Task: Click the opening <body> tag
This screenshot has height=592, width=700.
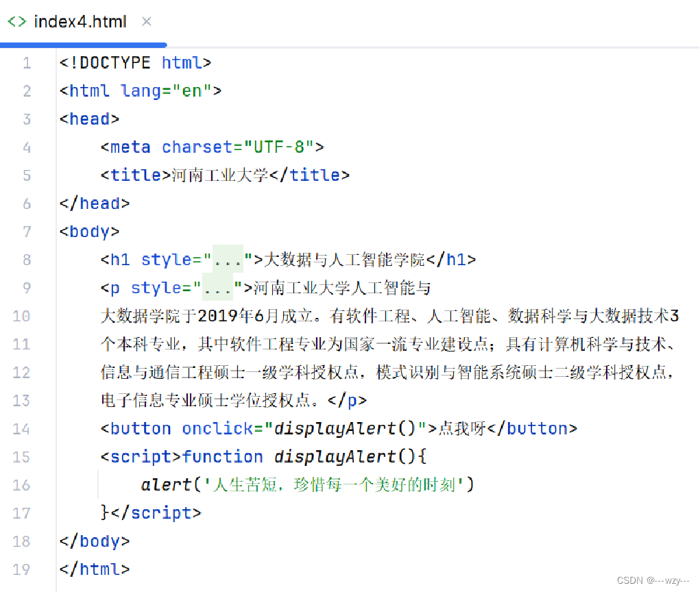Action: tap(89, 232)
